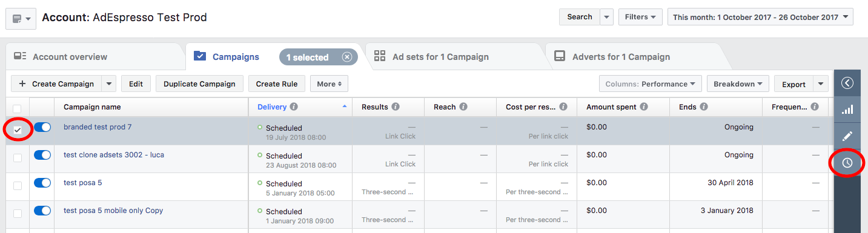Sort by the Reach column header
This screenshot has width=868, height=233.
click(x=445, y=107)
